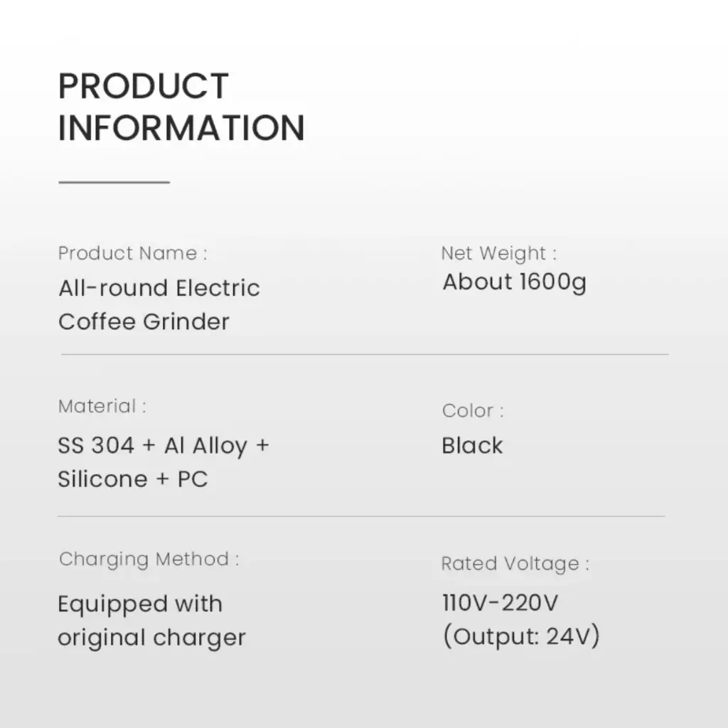This screenshot has width=728, height=728.
Task: Click the short underline below the heading
Action: 114,182
